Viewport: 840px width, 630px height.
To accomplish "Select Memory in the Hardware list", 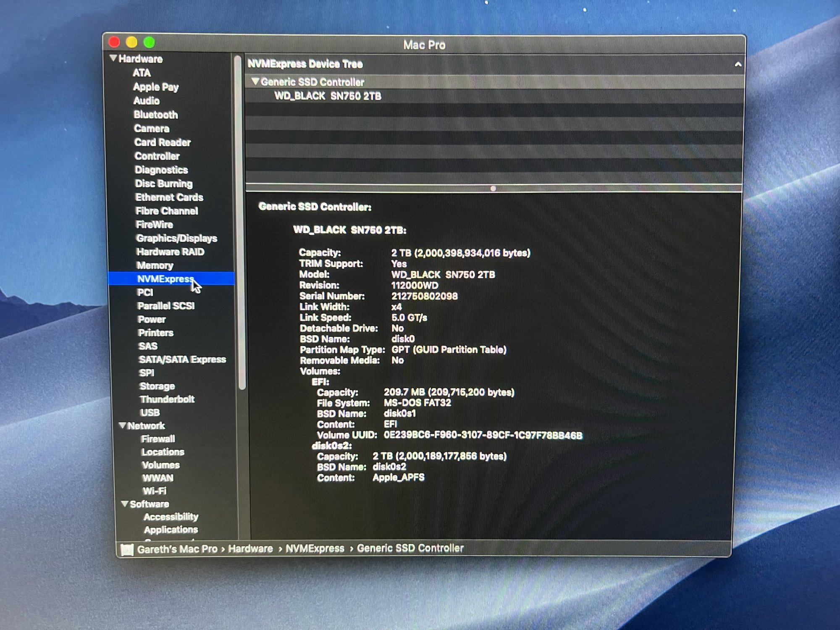I will pyautogui.click(x=155, y=265).
